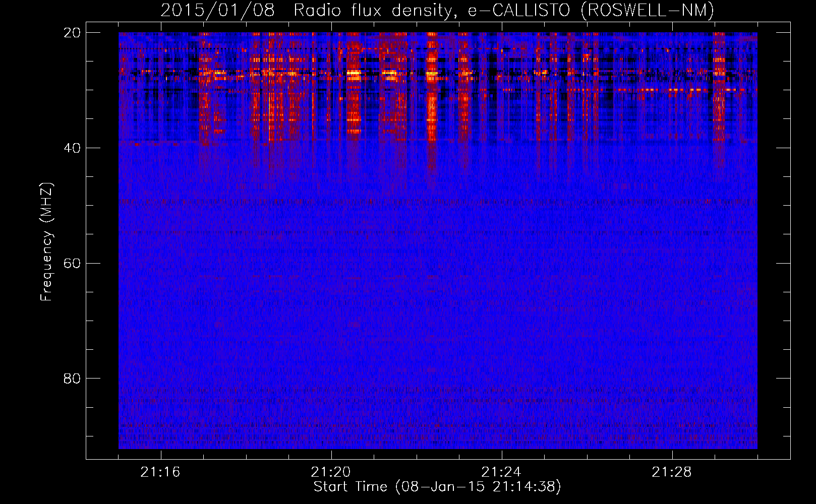Image resolution: width=816 pixels, height=504 pixels.
Task: Click the 21:20 time tick label
Action: click(331, 472)
